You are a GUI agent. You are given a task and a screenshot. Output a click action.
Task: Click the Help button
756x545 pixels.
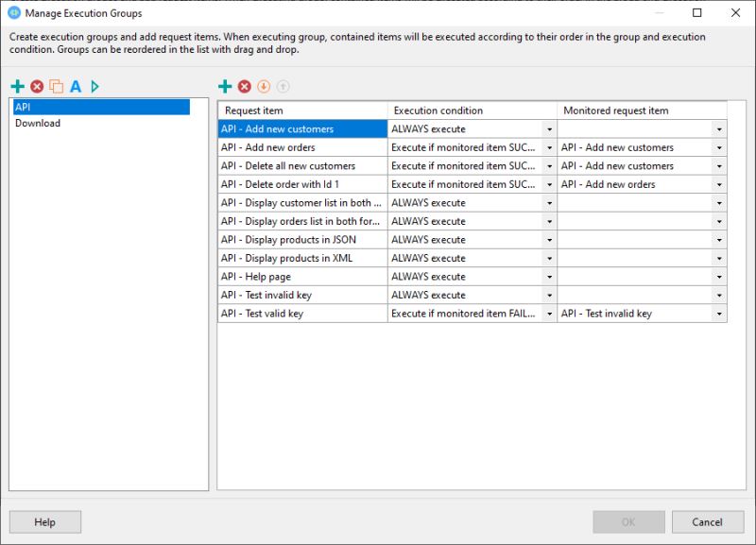(x=44, y=522)
